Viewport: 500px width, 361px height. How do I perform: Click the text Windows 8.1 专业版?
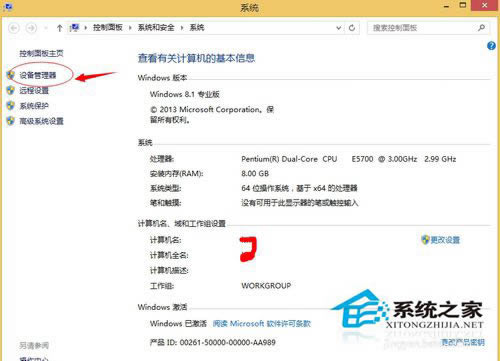(x=185, y=94)
